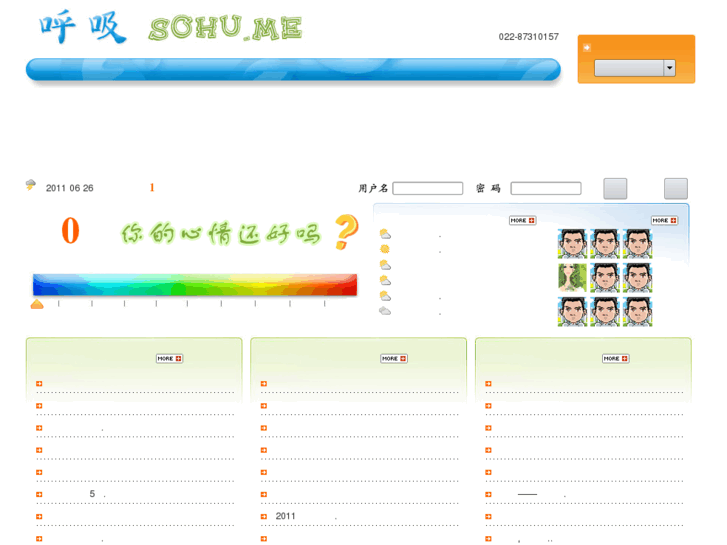Click the rainbow mood gradient bar
This screenshot has height=545, width=727.
click(195, 284)
